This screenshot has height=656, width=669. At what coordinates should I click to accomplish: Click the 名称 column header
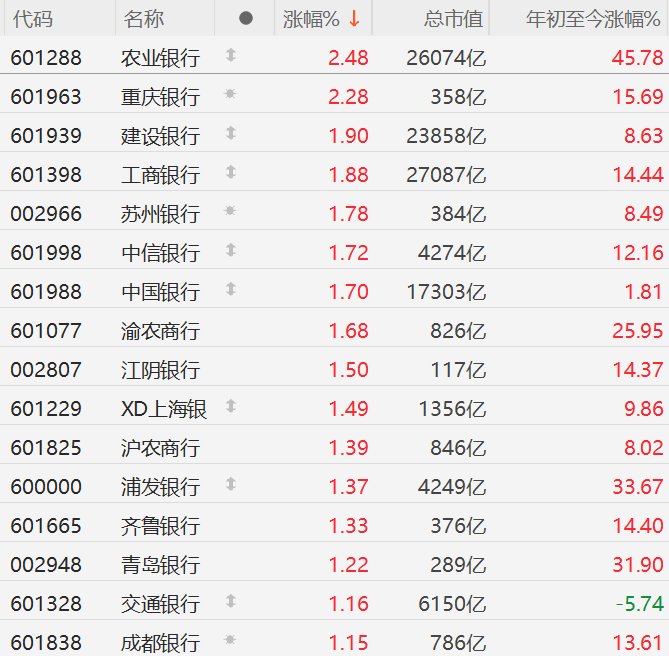coord(144,19)
